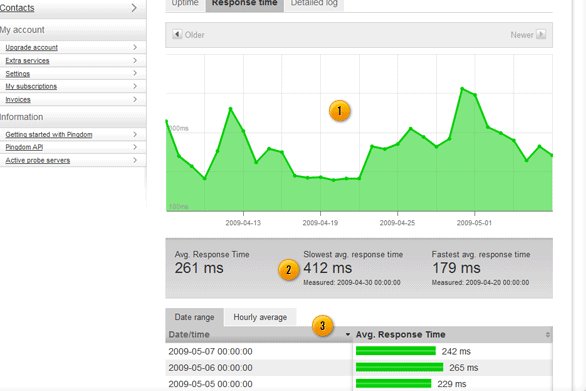Click the 2009-04-13 axis label
Image resolution: width=586 pixels, height=391 pixels.
(x=243, y=223)
